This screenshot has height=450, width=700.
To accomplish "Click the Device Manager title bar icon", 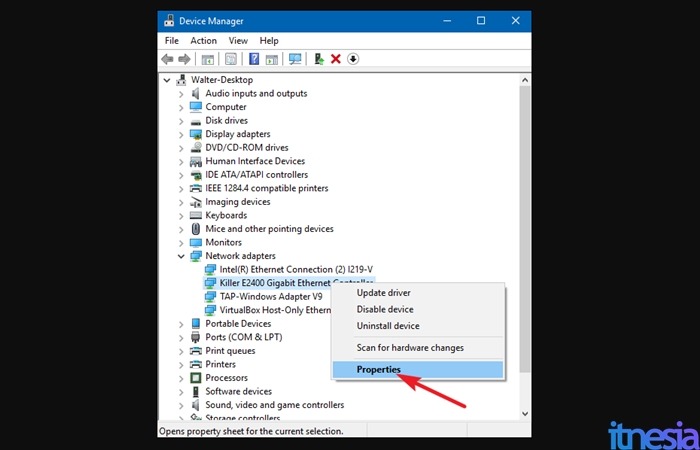I will (x=169, y=21).
